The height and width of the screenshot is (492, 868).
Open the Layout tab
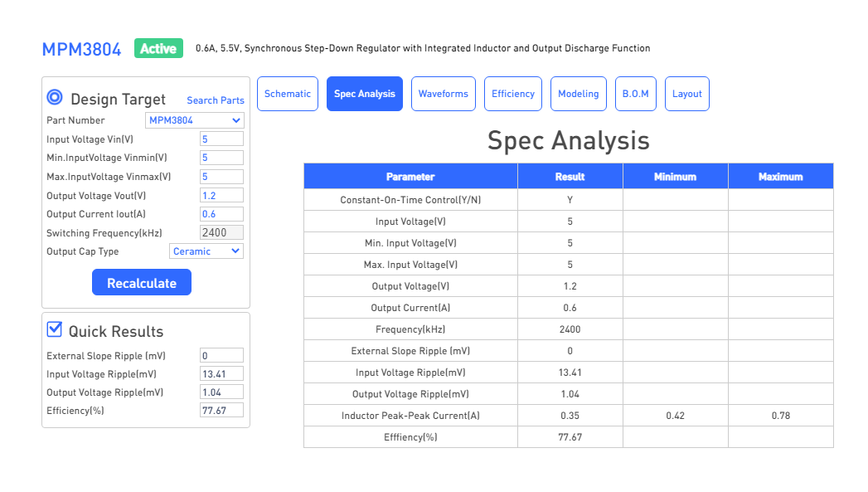687,94
